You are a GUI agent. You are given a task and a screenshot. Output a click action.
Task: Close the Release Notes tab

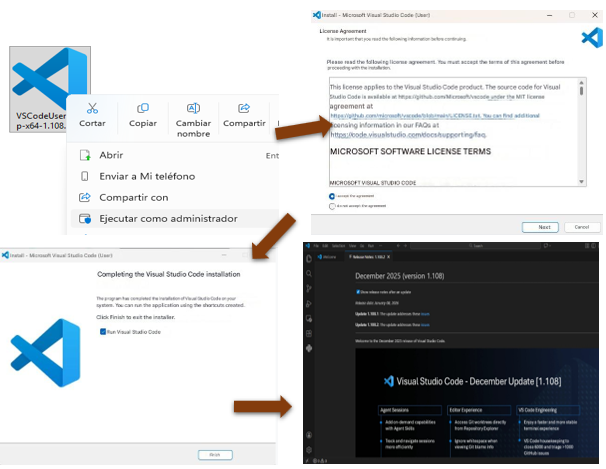pos(389,257)
